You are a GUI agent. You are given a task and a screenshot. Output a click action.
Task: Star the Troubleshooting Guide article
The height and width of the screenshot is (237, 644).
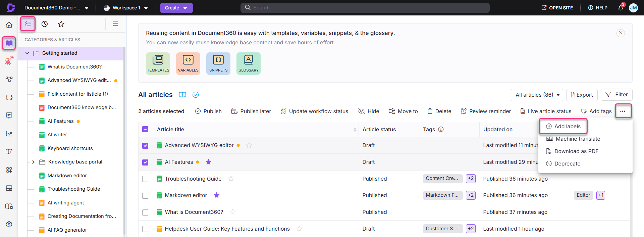coord(231,179)
